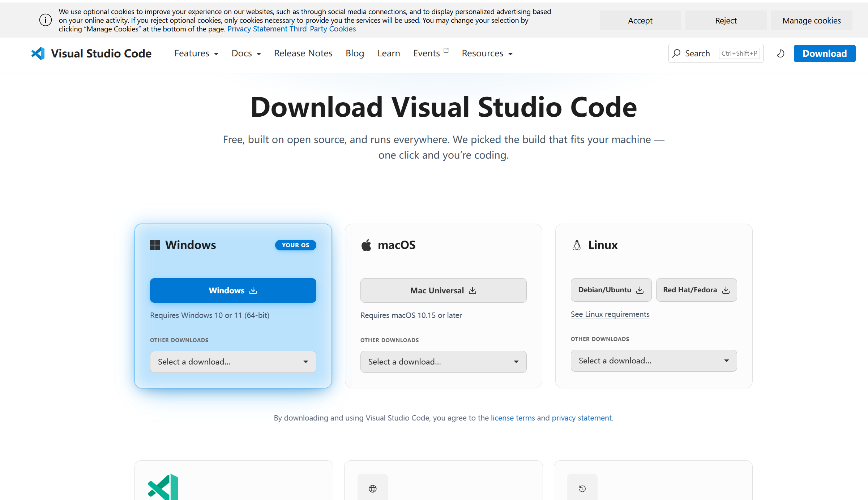Image resolution: width=868 pixels, height=500 pixels.
Task: Download the Windows installer
Action: pyautogui.click(x=233, y=290)
